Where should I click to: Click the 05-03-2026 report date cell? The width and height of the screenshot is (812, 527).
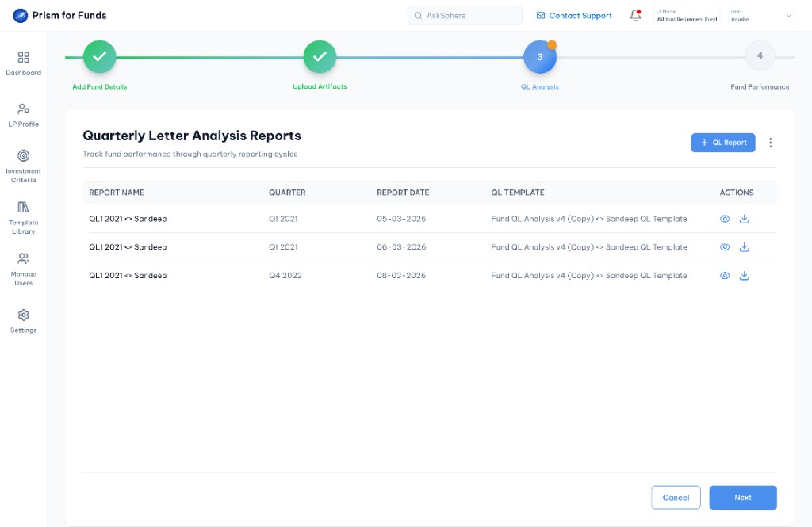coord(401,219)
